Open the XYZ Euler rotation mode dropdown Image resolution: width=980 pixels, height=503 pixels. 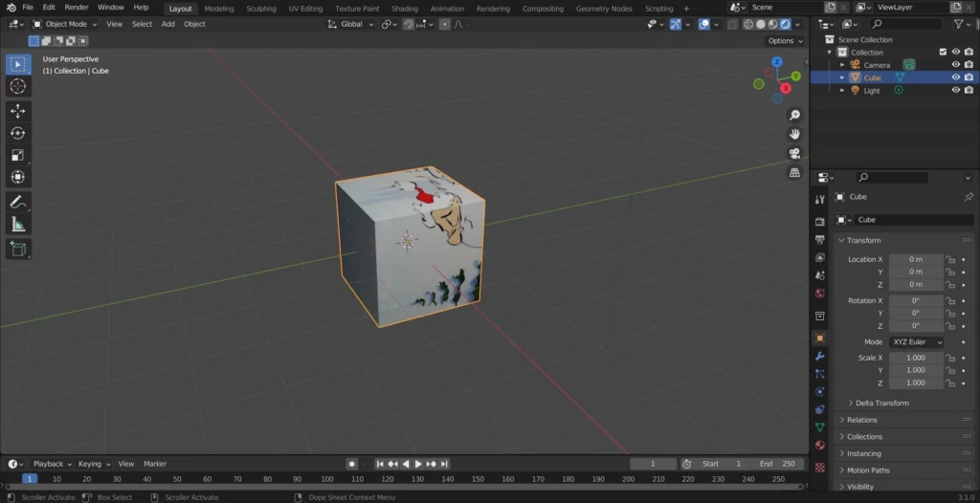tap(916, 342)
